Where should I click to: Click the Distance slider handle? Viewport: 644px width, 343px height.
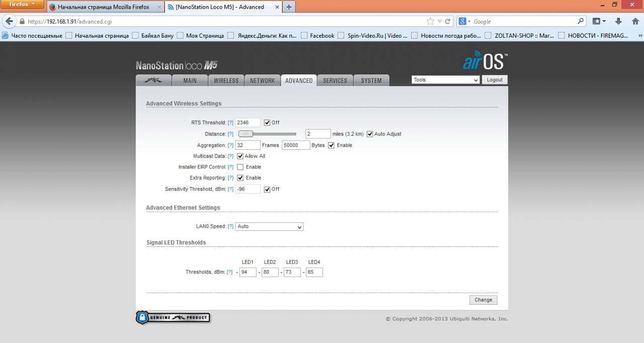245,134
